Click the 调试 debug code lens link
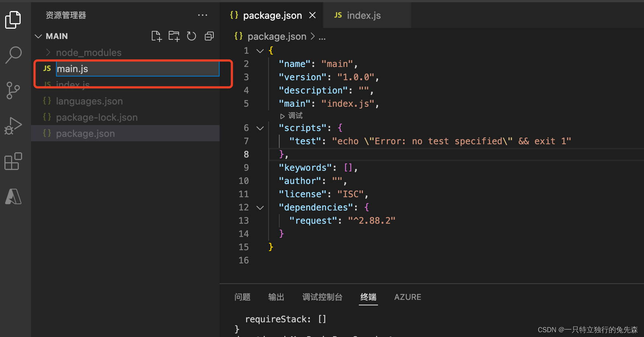 pyautogui.click(x=292, y=116)
